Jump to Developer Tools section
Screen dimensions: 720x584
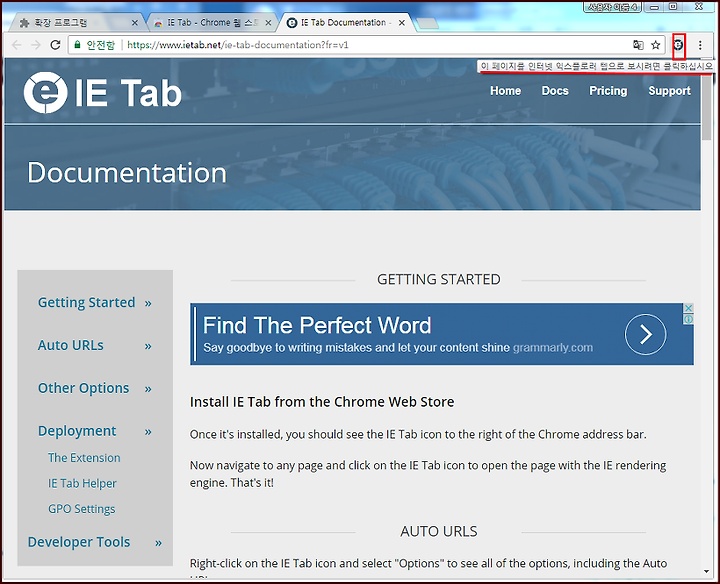[79, 542]
